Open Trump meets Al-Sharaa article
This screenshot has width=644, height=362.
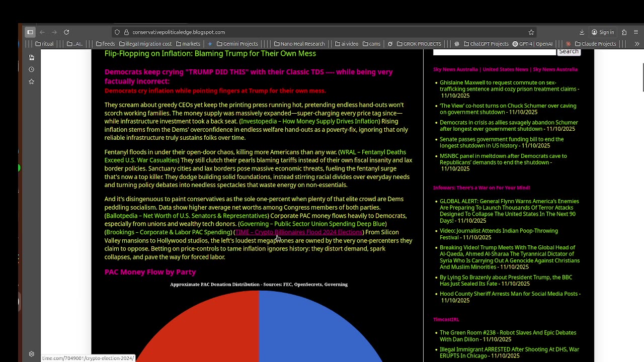tap(510, 257)
